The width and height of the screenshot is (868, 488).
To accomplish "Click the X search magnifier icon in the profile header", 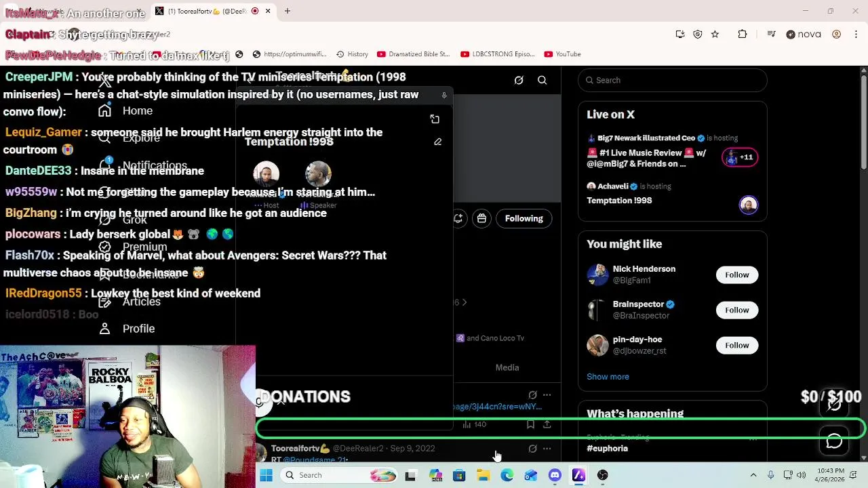I will (542, 81).
